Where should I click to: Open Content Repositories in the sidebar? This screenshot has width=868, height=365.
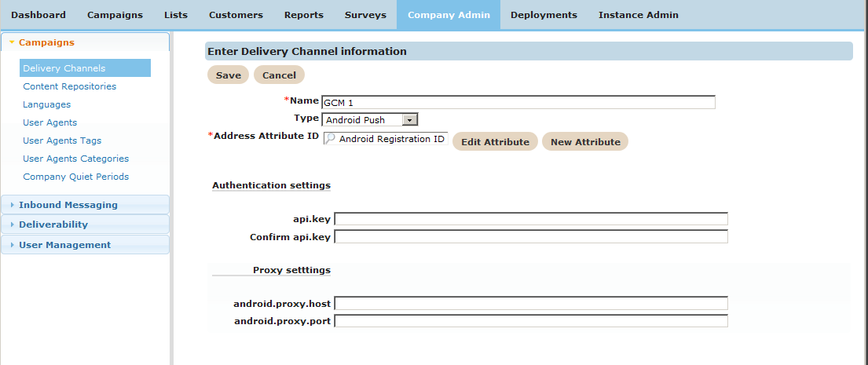(70, 86)
